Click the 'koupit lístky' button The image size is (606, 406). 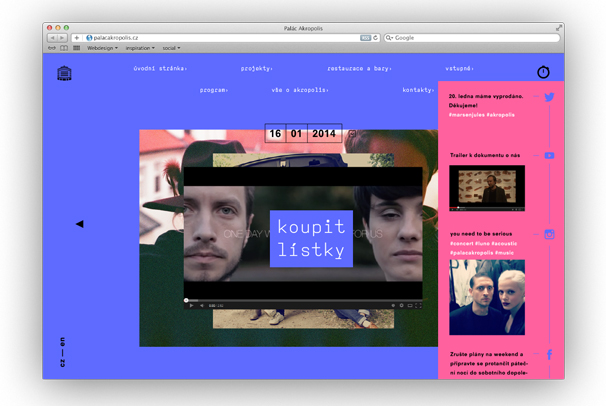coord(311,238)
